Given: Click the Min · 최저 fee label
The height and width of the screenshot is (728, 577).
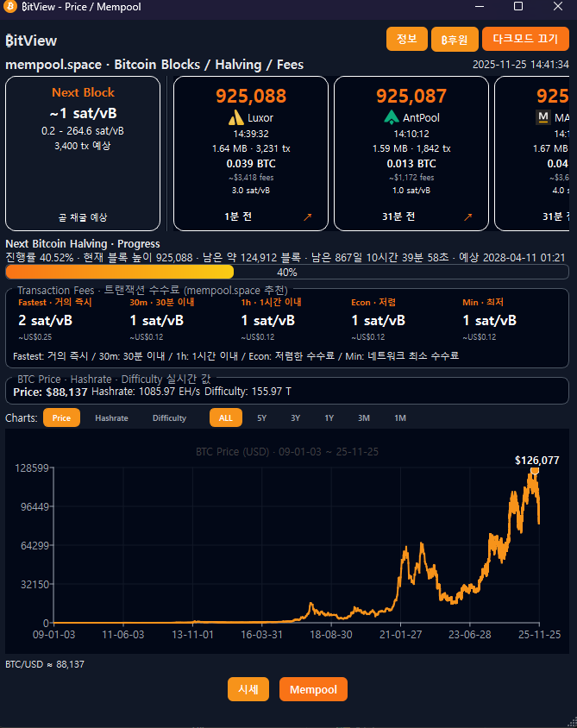Looking at the screenshot, I should (483, 302).
